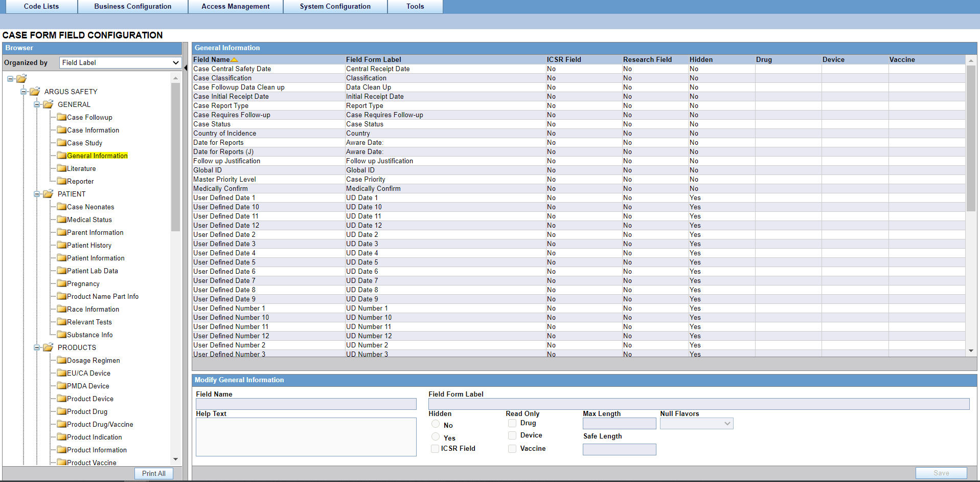Select the Reporter folder icon
Screen dimensions: 980x482
point(61,181)
